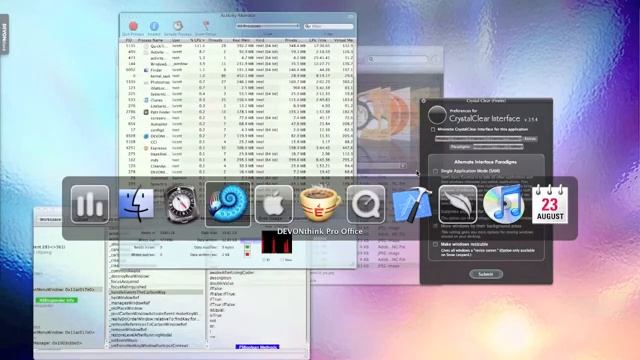Click the green button in the left pane
This screenshot has height=360, width=640.
(57, 300)
